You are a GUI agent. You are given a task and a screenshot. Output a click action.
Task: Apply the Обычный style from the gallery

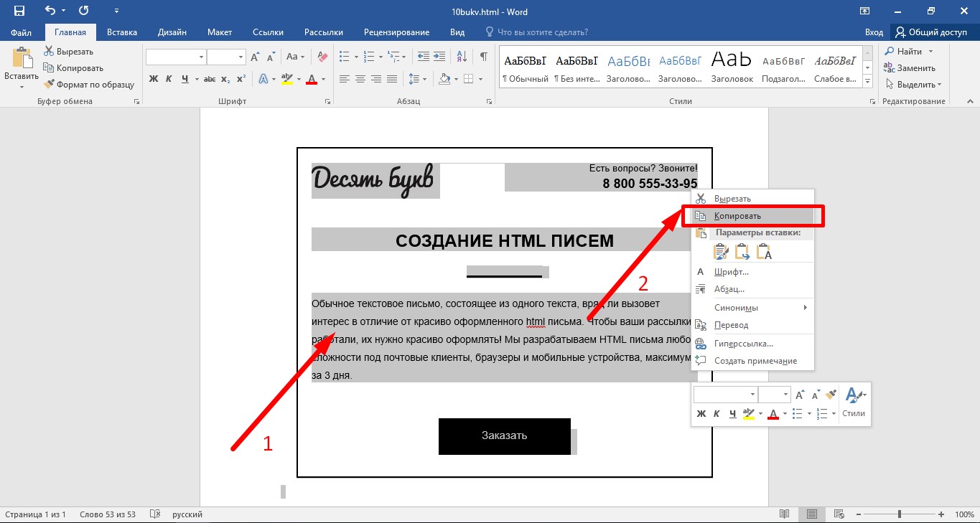point(525,67)
